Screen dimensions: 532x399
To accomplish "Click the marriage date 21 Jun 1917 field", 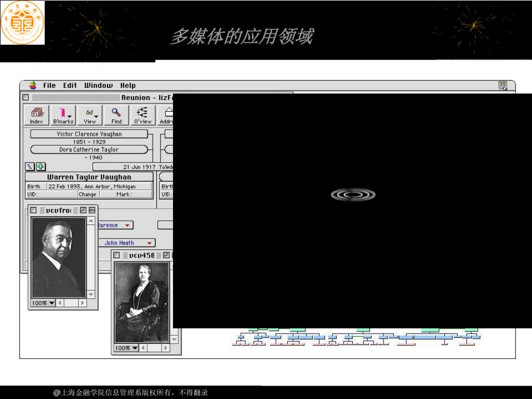I will [x=133, y=167].
